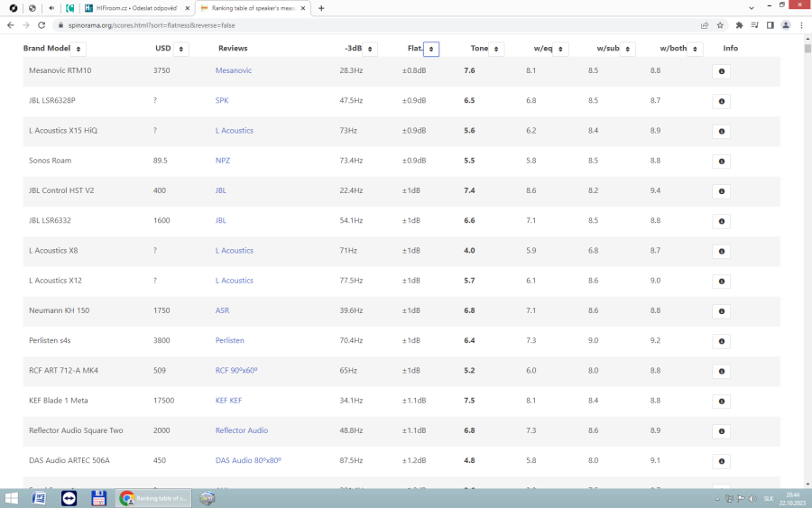The height and width of the screenshot is (508, 812).
Task: Open the browser extensions puzzle icon
Action: click(740, 25)
